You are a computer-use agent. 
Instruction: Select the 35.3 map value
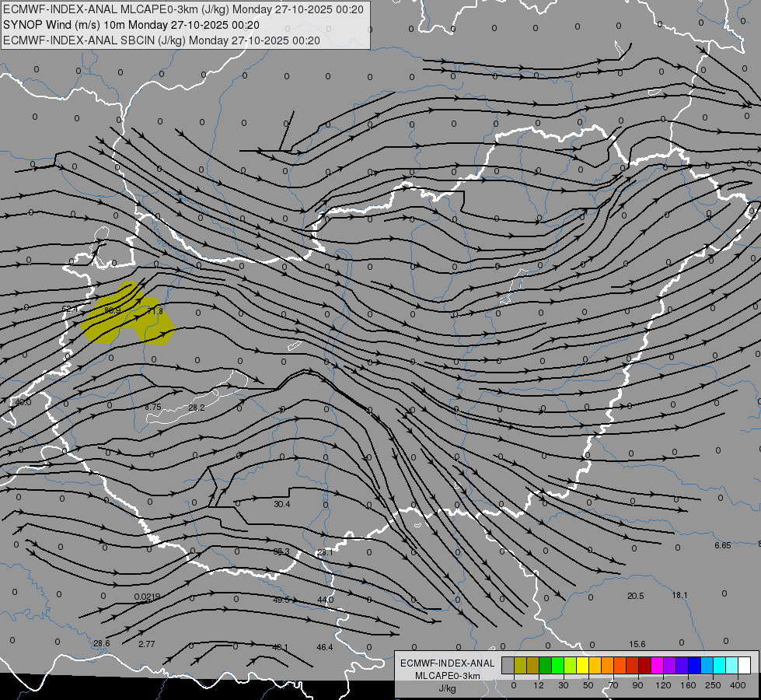click(x=281, y=552)
